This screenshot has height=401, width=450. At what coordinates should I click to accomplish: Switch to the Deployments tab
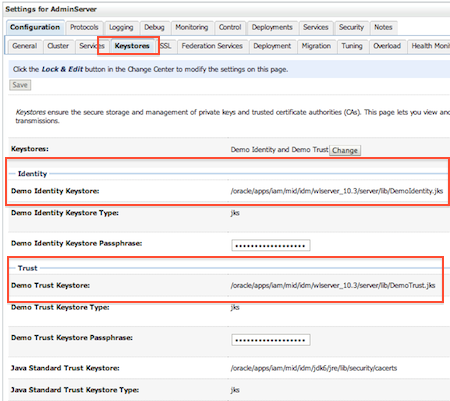(x=272, y=27)
